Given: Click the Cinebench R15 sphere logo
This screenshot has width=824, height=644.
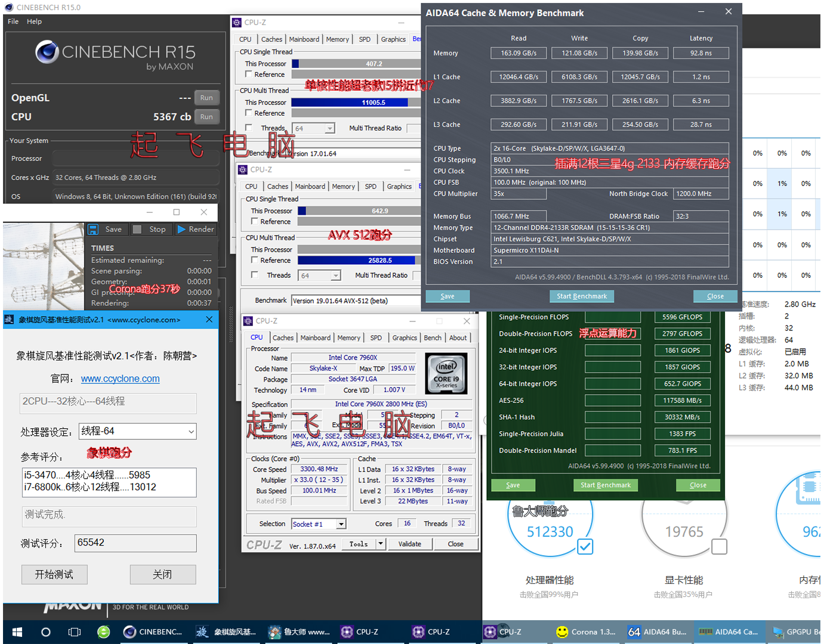Looking at the screenshot, I should [47, 52].
